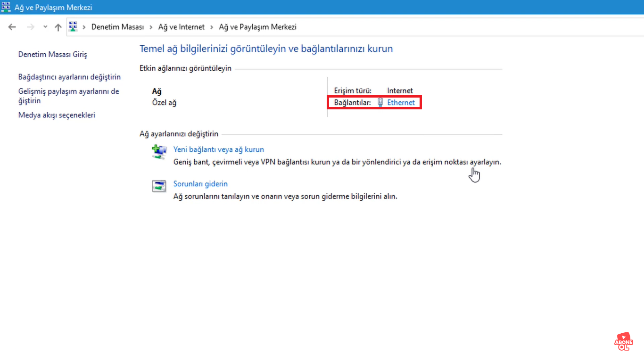Click the Ağ sorunlarını tanılayın description
Image resolution: width=644 pixels, height=362 pixels.
(x=285, y=196)
